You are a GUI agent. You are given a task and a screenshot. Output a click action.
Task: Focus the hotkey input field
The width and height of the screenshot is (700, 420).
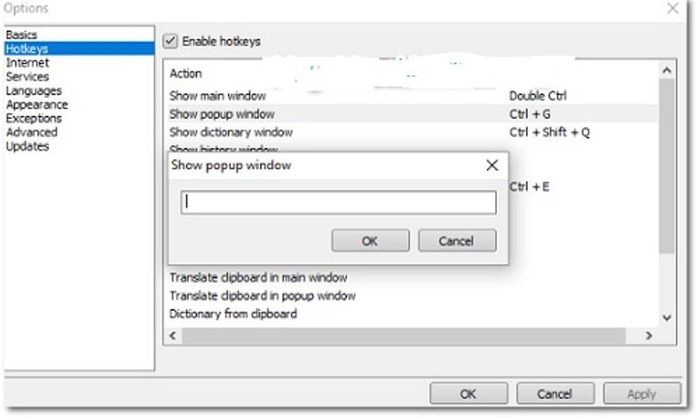pyautogui.click(x=338, y=202)
